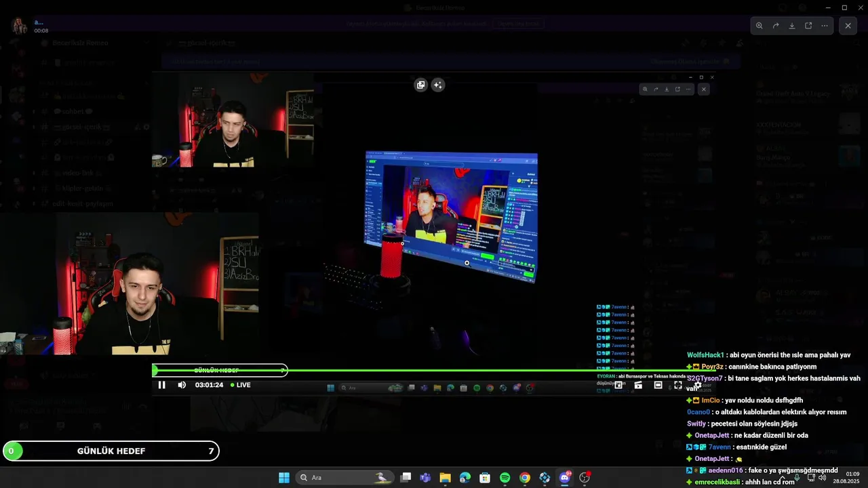The width and height of the screenshot is (868, 488).
Task: Open Microsoft Teams from the taskbar
Action: point(425,478)
